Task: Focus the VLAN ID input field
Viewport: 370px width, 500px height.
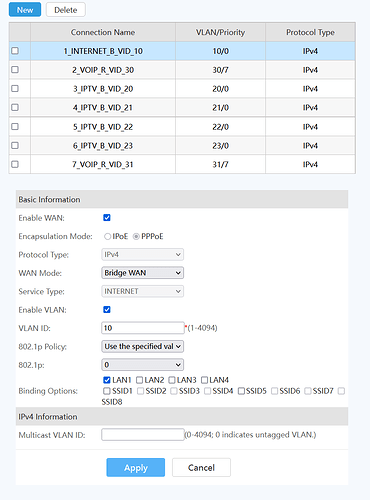Action: point(143,328)
